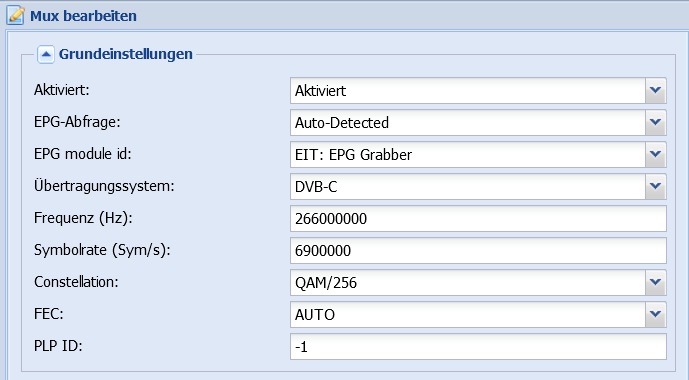Open the Übertragungssystem dropdown arrow

(x=656, y=187)
